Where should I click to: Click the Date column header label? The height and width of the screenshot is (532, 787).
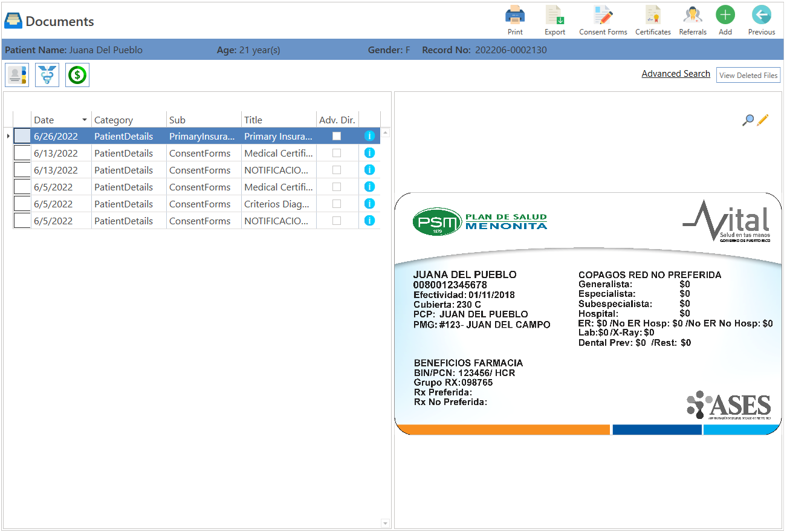44,120
